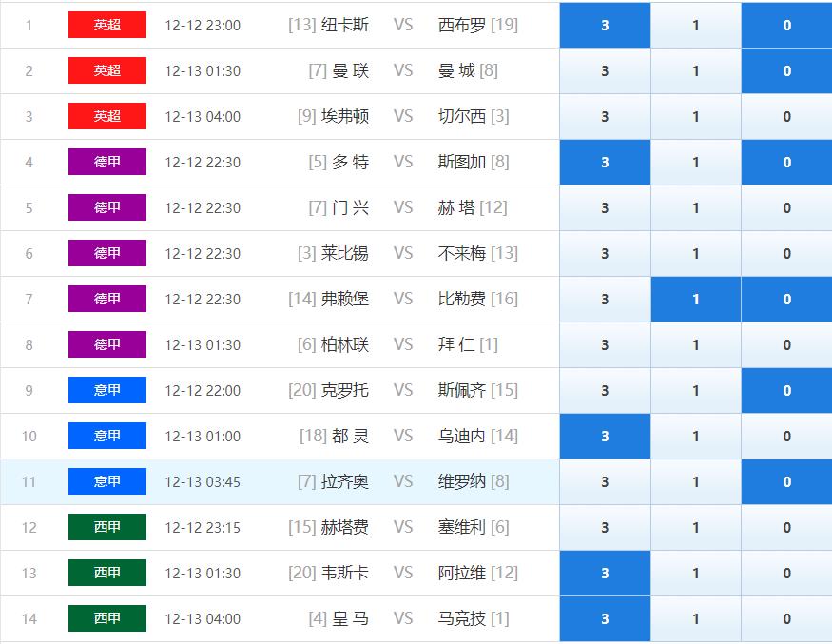Click the 曼城 team name
Screen dimensions: 832x644
click(x=456, y=70)
